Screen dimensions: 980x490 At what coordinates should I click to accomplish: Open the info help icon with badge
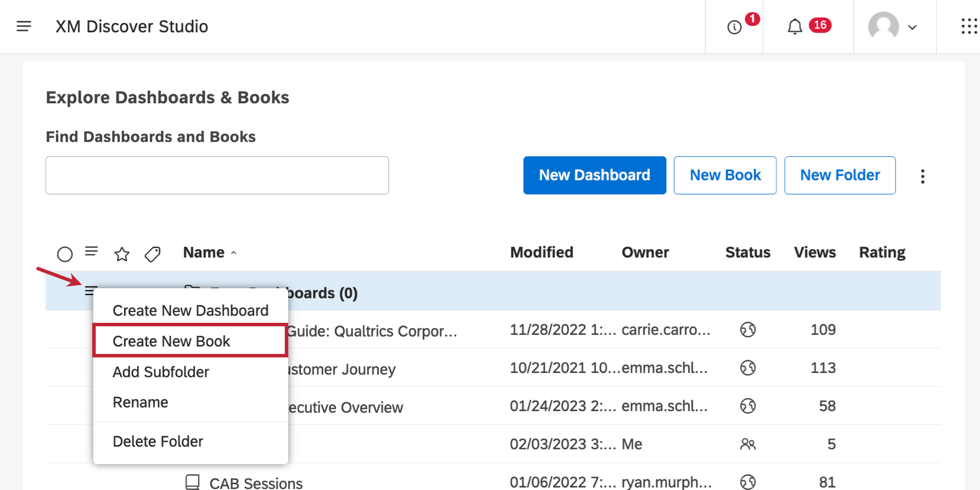(734, 27)
